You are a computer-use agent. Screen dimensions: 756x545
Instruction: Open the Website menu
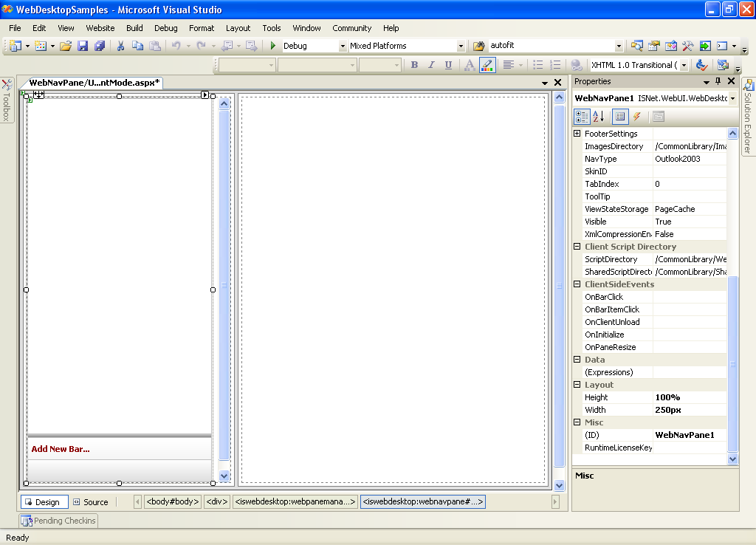coord(100,28)
